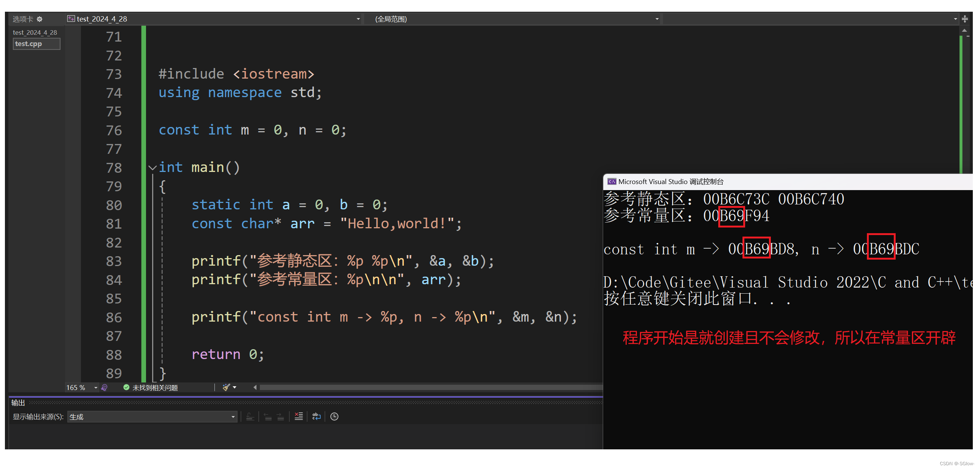
Task: Click the horizontal scrollbar left arrow
Action: (255, 387)
